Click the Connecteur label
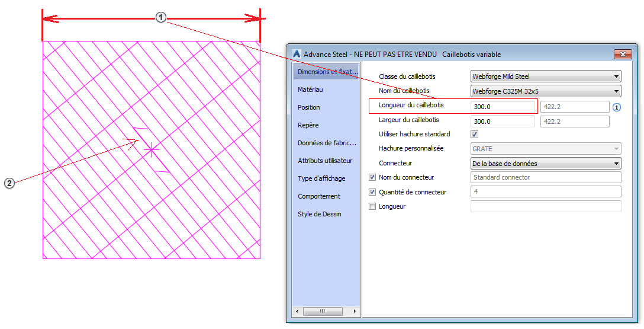 click(395, 163)
